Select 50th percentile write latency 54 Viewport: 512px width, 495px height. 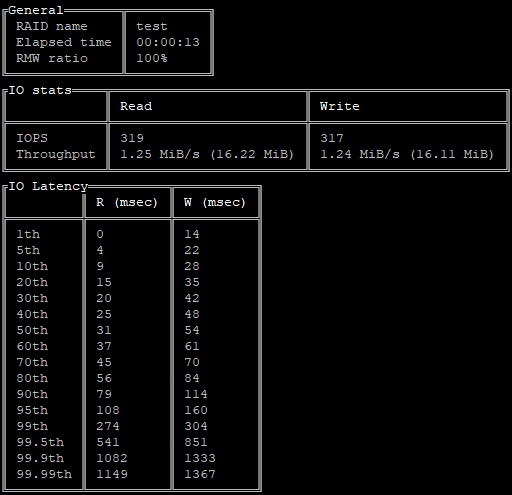[192, 330]
